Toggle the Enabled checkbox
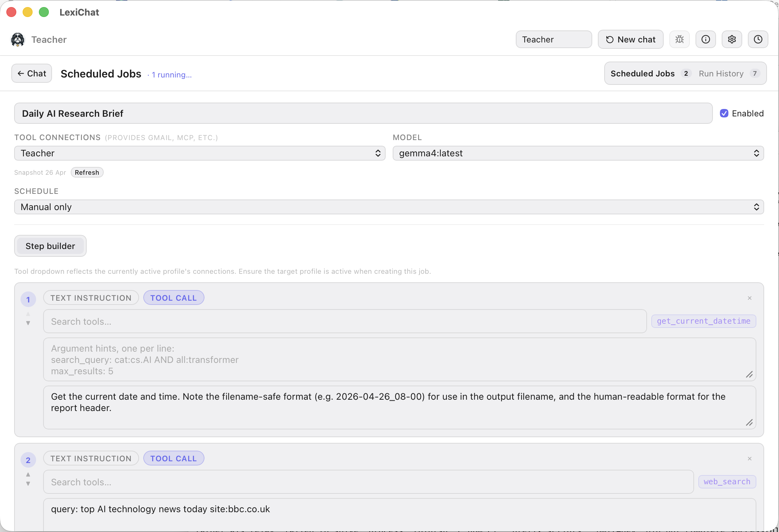 724,114
